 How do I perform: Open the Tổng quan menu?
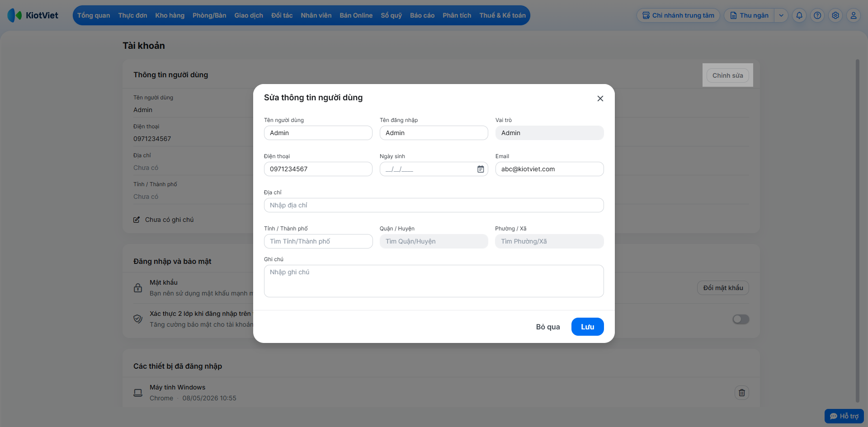coord(94,15)
